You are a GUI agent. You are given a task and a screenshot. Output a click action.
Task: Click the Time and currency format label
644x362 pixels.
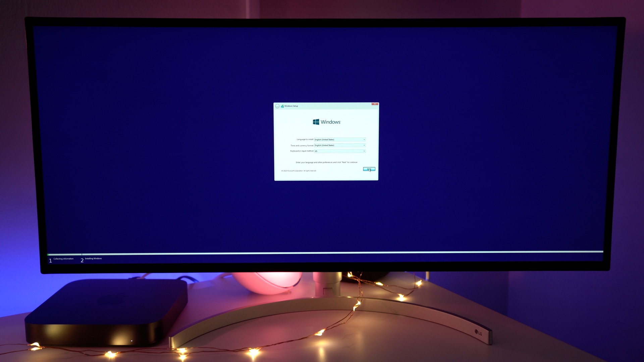click(x=302, y=145)
